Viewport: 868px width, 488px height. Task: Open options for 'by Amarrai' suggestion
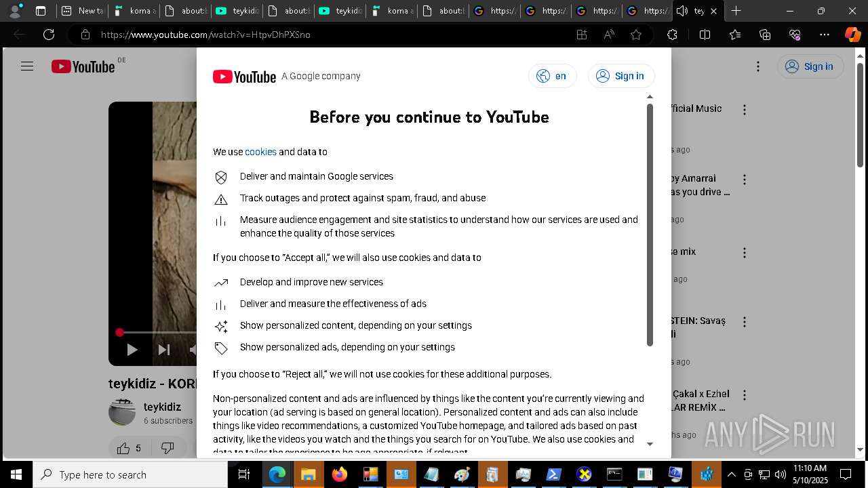pyautogui.click(x=745, y=180)
